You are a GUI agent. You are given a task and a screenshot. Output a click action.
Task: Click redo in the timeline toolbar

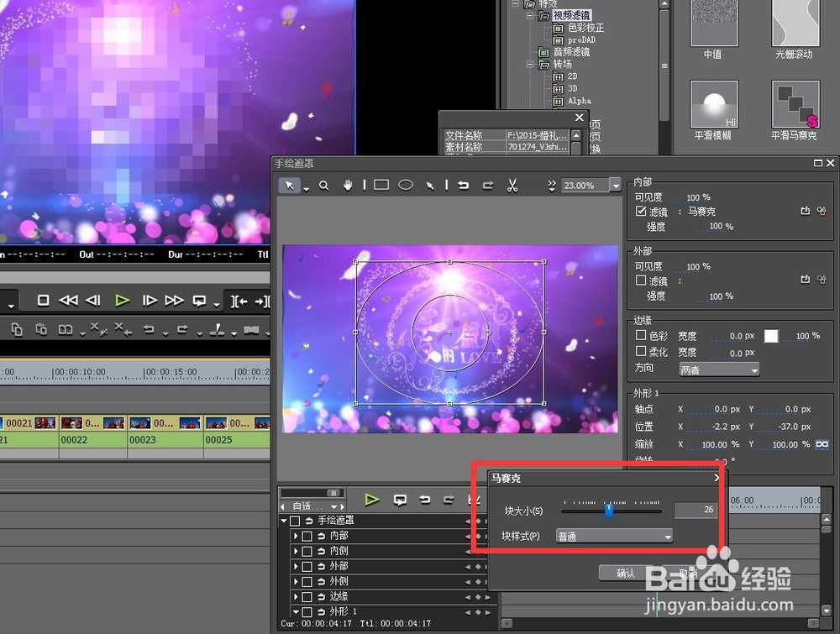[x=182, y=329]
